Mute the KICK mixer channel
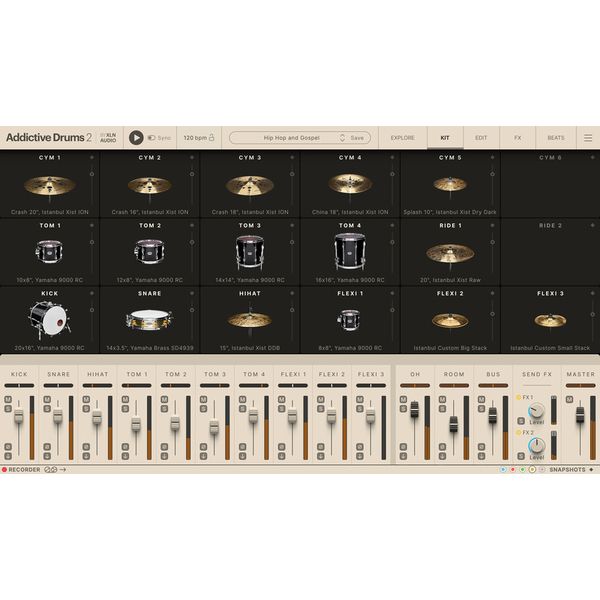Screen dimensions: 600x600 click(x=8, y=399)
